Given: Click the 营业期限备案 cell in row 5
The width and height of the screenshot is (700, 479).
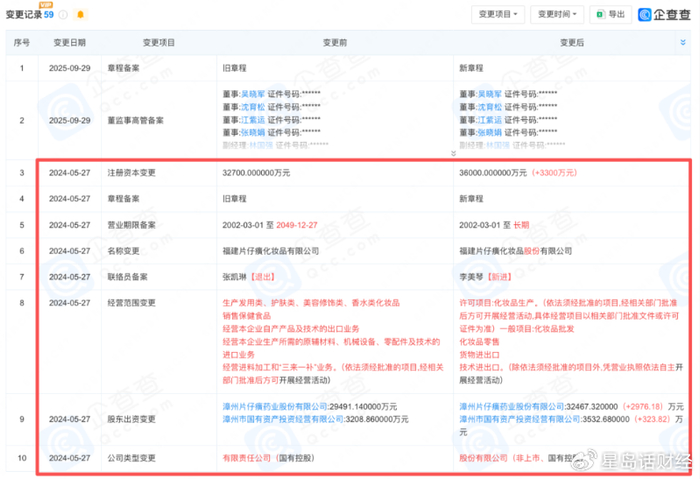Looking at the screenshot, I should [132, 225].
